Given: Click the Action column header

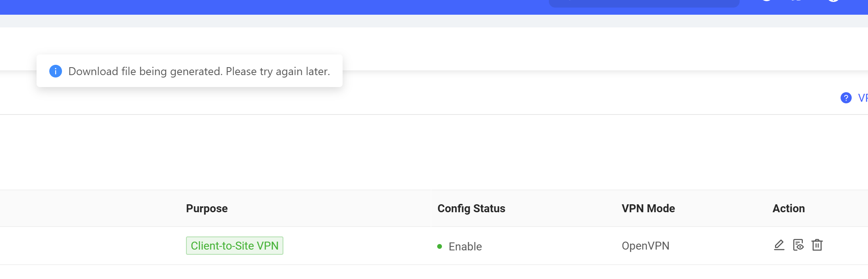Looking at the screenshot, I should click(789, 208).
